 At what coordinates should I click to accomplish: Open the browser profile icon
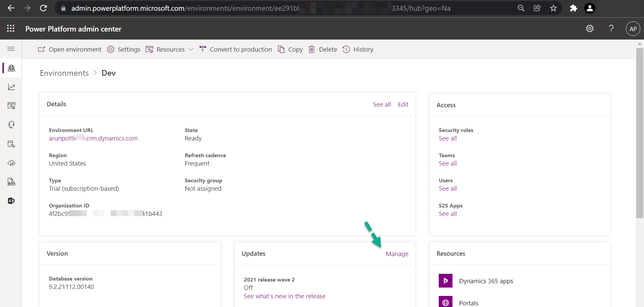coord(590,8)
